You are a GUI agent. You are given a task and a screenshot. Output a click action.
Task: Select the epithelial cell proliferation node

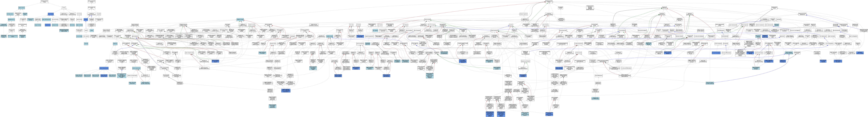[x=452, y=30]
